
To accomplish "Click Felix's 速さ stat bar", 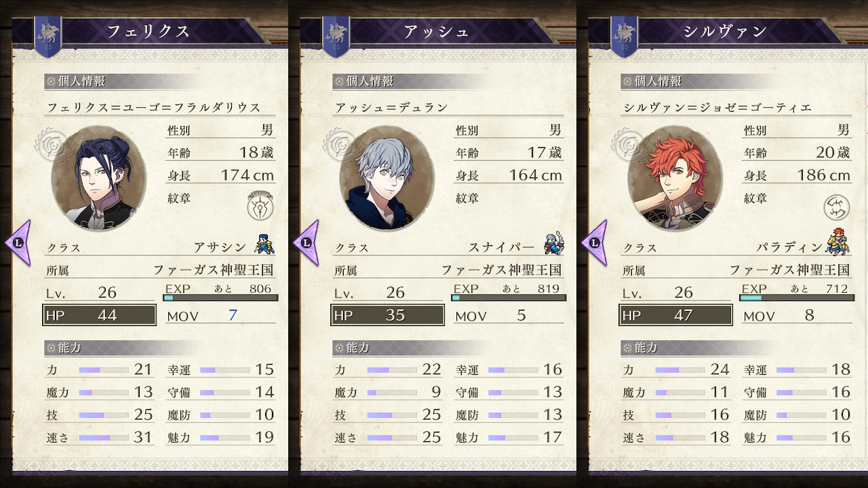I will click(104, 438).
